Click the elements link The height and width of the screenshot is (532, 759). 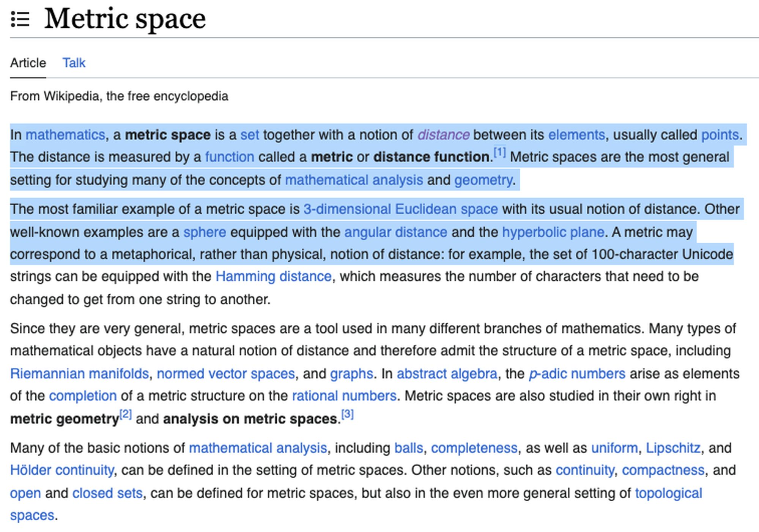coord(576,135)
